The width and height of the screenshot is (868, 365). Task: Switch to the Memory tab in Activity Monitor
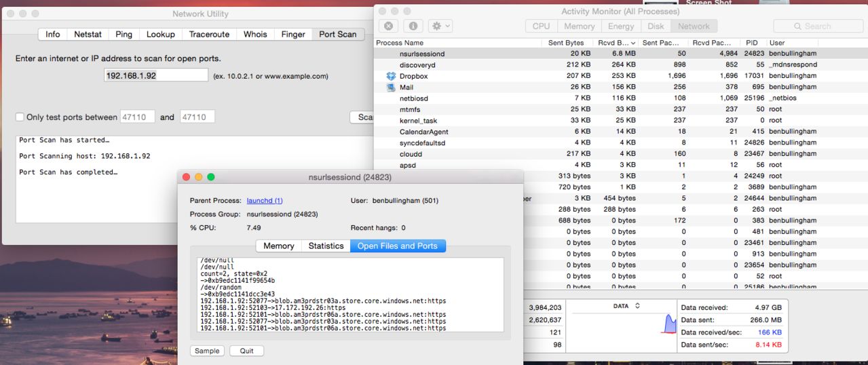(579, 26)
